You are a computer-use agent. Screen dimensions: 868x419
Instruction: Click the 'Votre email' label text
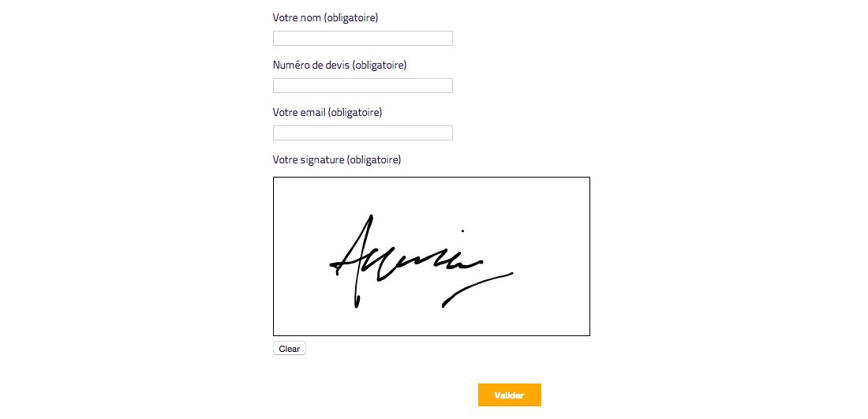[299, 112]
